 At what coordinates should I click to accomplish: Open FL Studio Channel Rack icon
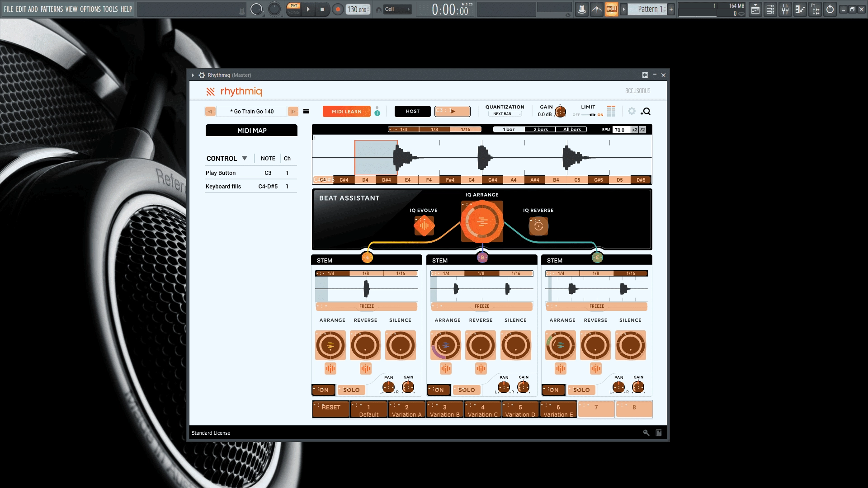point(770,9)
